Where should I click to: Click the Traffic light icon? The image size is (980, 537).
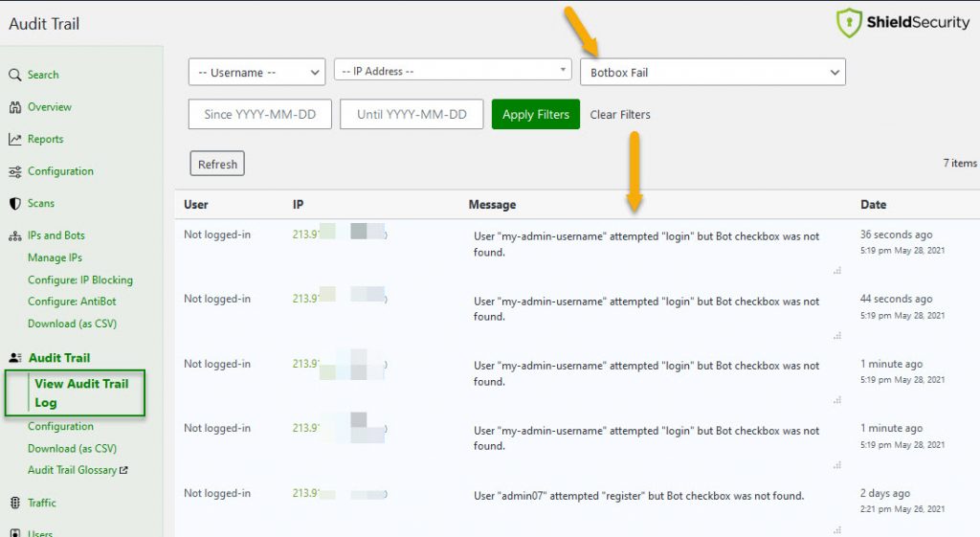click(15, 503)
